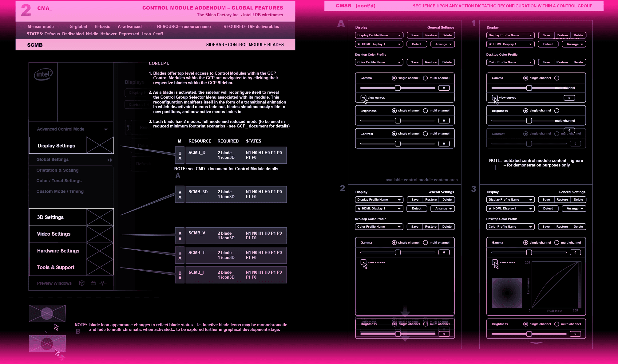This screenshot has height=364, width=618.
Task: Open the Arrange dropdown in panel A
Action: 443,44
